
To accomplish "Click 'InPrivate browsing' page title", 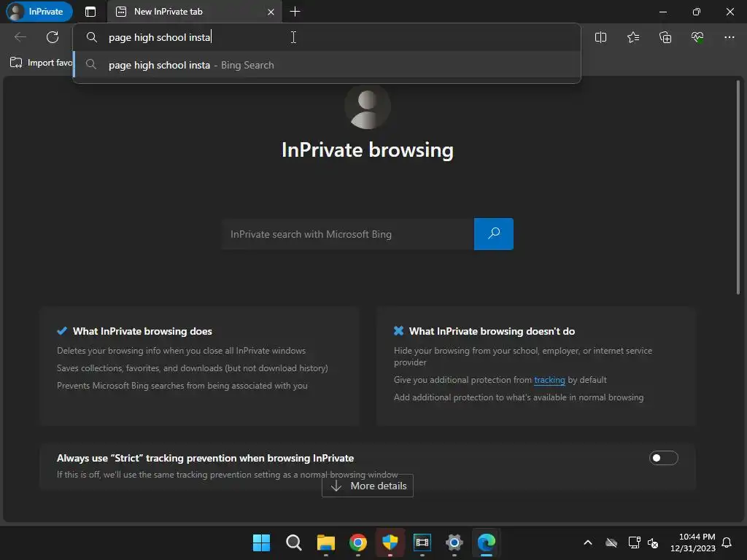I will (x=368, y=150).
